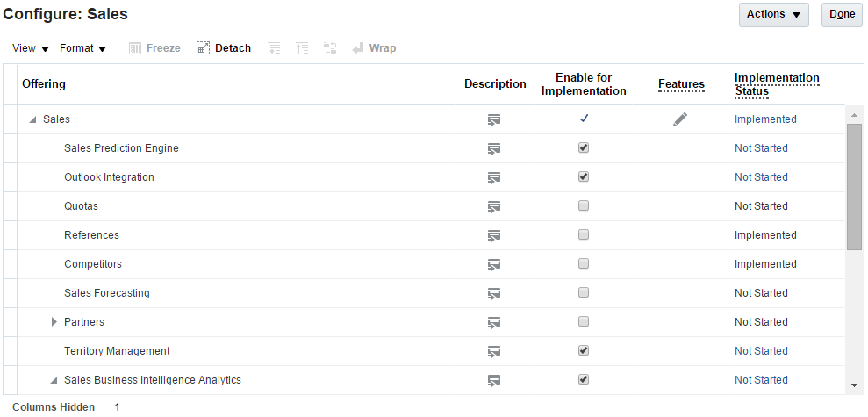Open the View menu
The height and width of the screenshot is (417, 868).
tap(31, 48)
